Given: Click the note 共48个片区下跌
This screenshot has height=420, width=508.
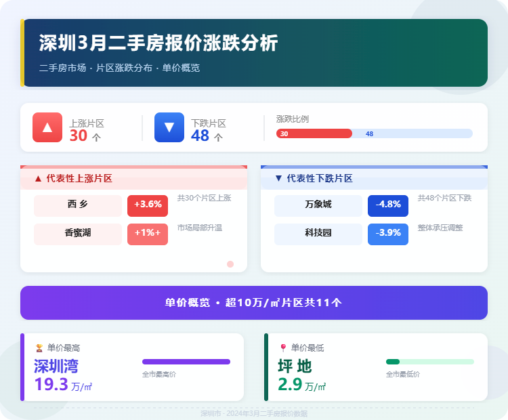Looking at the screenshot, I should click(x=444, y=198).
